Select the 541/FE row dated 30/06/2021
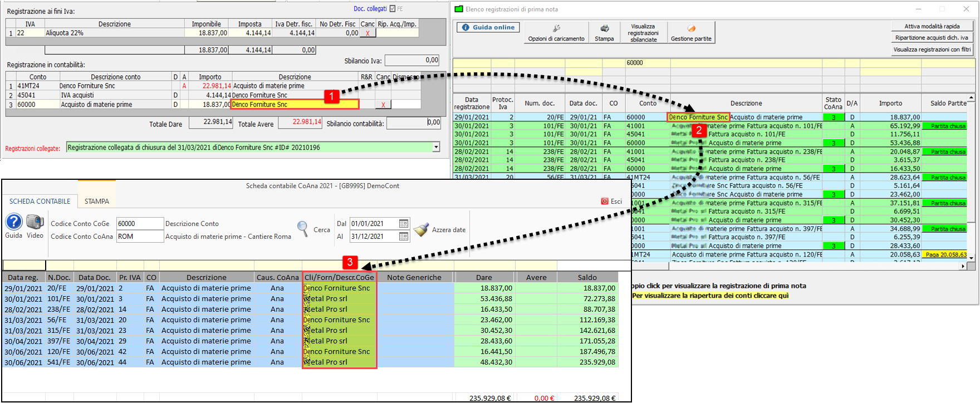 pos(310,362)
